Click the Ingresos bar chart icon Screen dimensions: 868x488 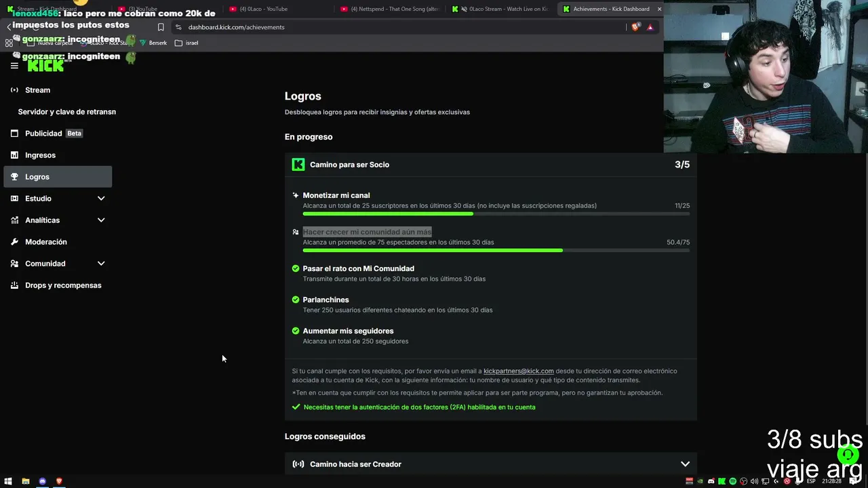tap(14, 155)
